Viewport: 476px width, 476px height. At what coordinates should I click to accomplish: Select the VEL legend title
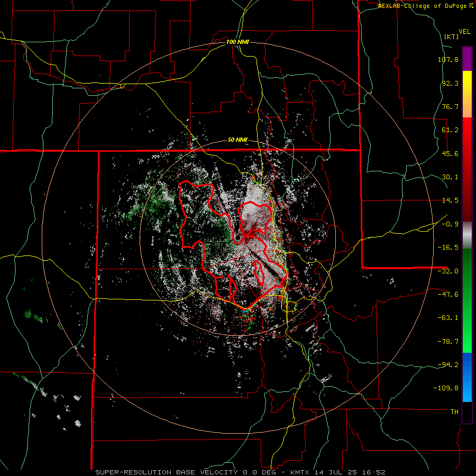click(464, 32)
